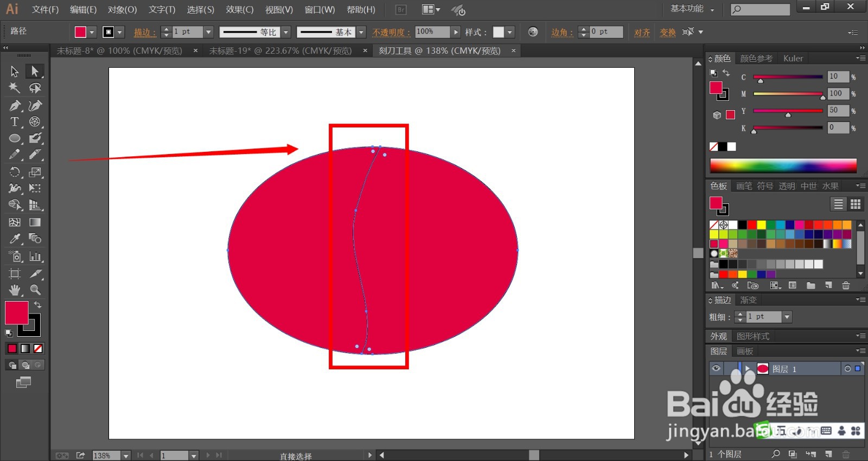Set fill mode to Gradient in toolbox

coord(25,348)
